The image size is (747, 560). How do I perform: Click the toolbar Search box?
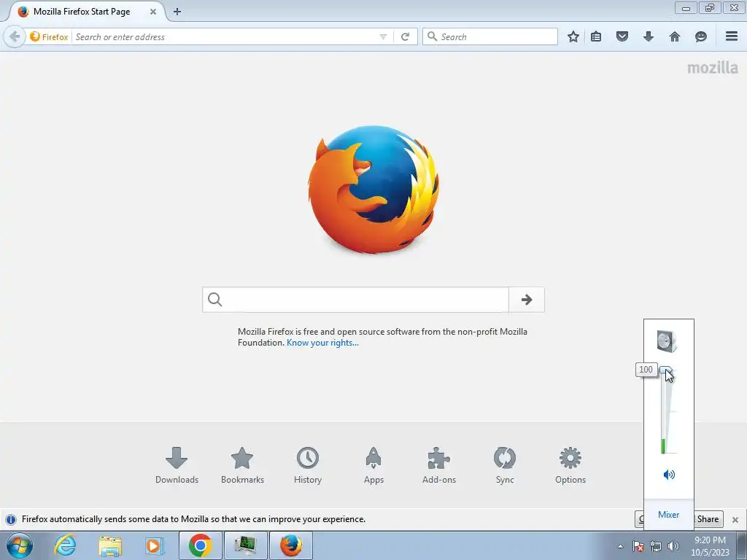tap(489, 36)
